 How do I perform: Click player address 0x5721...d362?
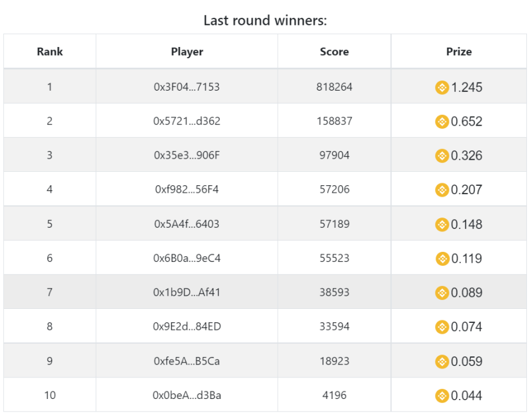pos(186,121)
